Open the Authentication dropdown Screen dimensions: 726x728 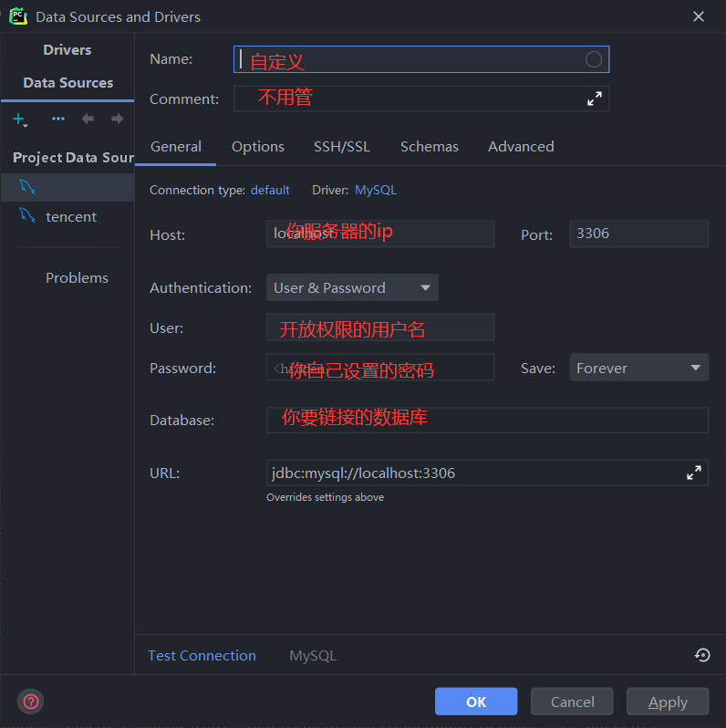click(x=352, y=287)
